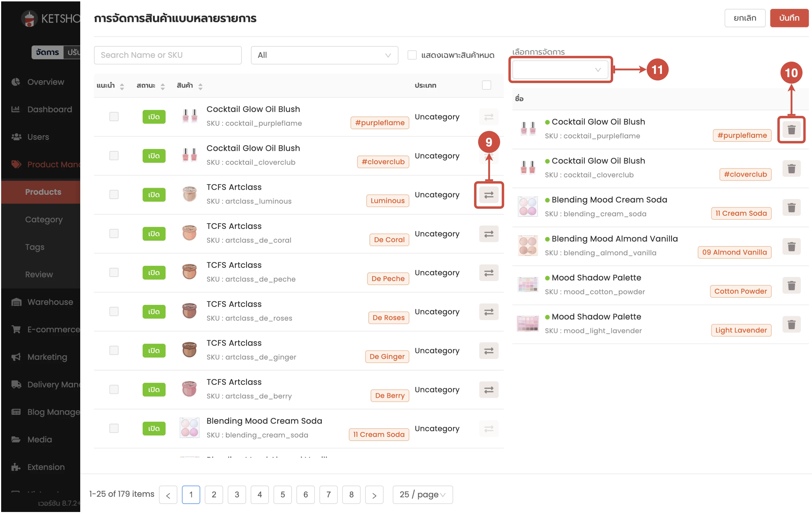Image resolution: width=812 pixels, height=514 pixels.
Task: Click the transfer arrows icon for TCFS Artclass Luminous
Action: tap(489, 195)
